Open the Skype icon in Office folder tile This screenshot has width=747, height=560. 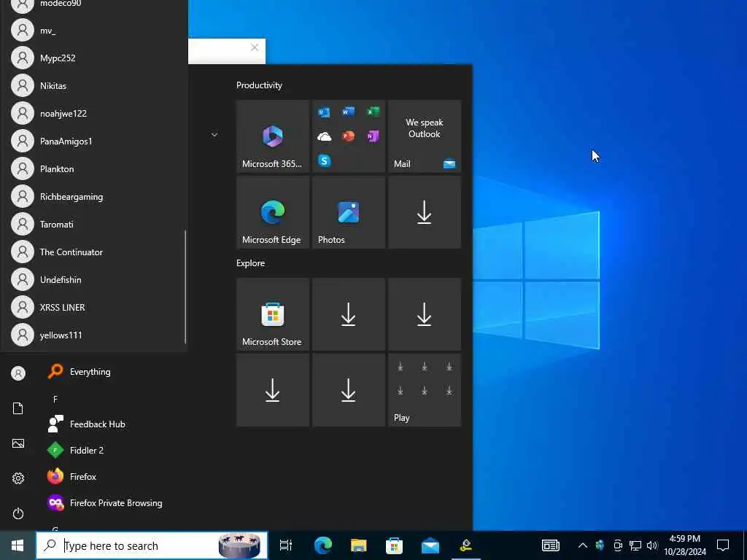325,161
